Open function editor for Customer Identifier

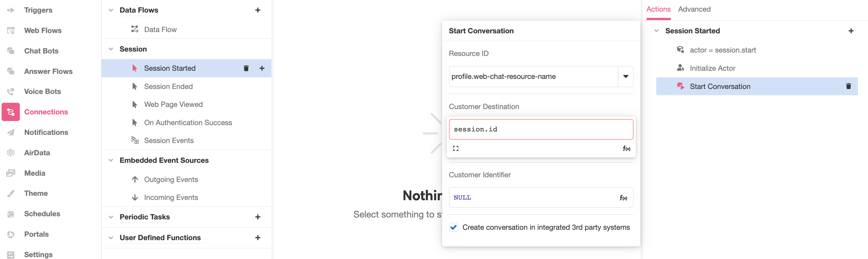[x=623, y=198]
